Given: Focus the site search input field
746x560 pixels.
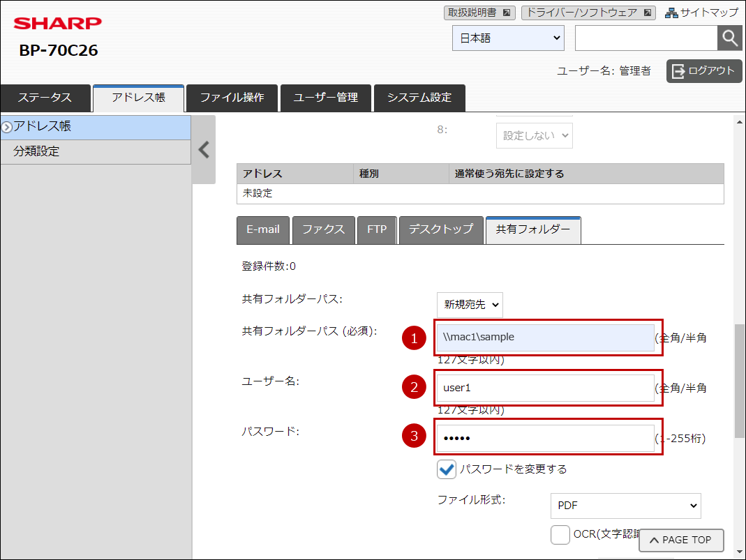Looking at the screenshot, I should [x=646, y=38].
